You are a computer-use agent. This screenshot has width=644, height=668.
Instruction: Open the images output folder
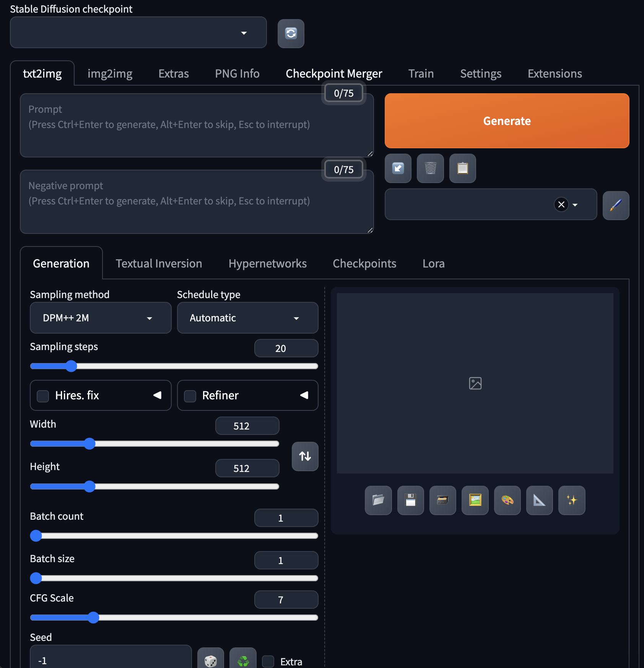[378, 500]
